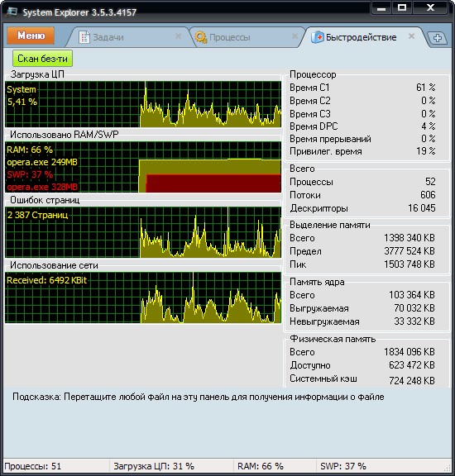Click status bar 'SWP: 37 %'
This screenshot has width=455, height=476.
click(343, 466)
